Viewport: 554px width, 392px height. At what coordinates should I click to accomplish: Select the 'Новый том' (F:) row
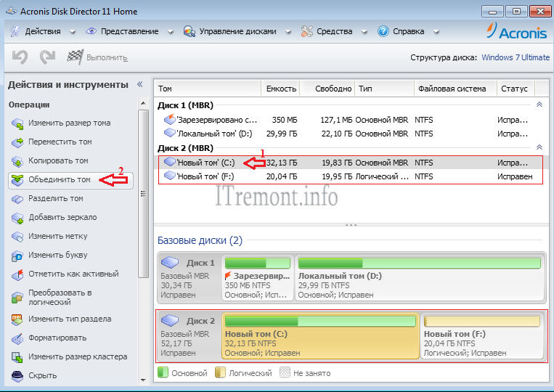click(351, 176)
